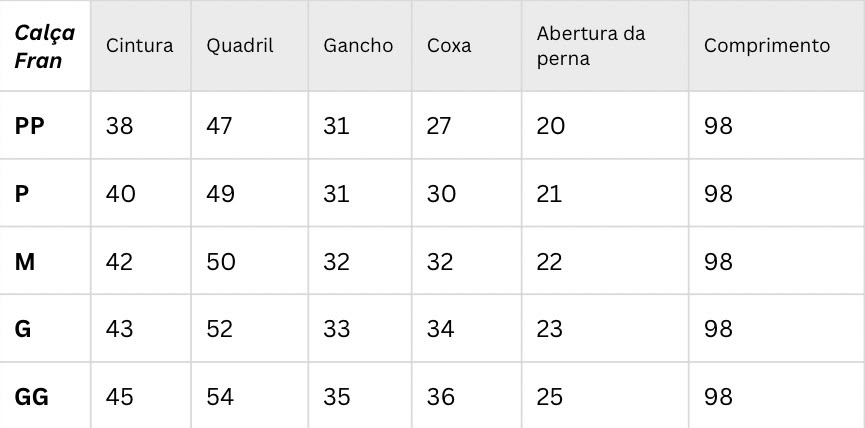Click the P Quadril value 49
The image size is (865, 428).
point(221,194)
